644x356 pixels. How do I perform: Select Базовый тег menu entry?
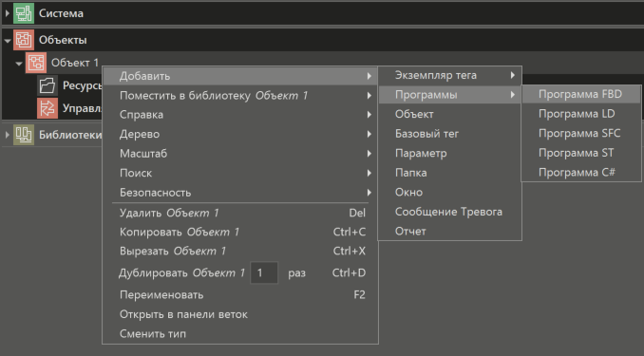(449, 134)
